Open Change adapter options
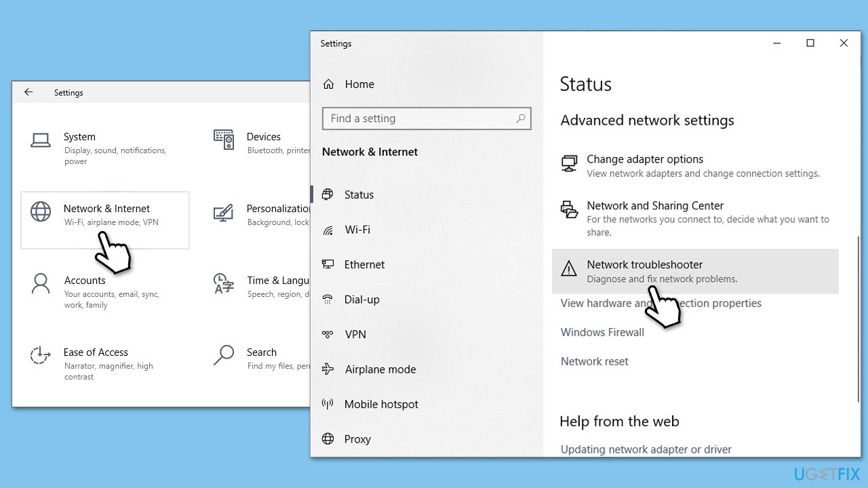Screen dimensions: 868x488 (695, 166)
